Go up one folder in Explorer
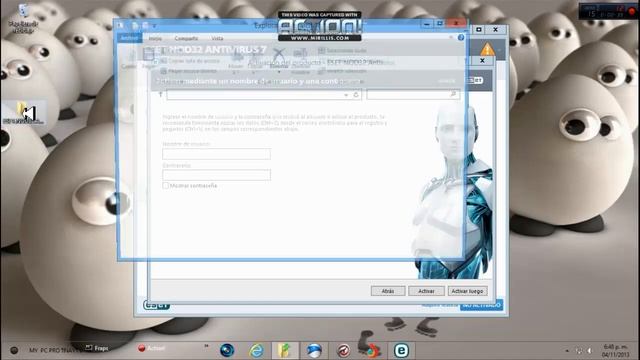This screenshot has width=640, height=360. click(x=160, y=95)
